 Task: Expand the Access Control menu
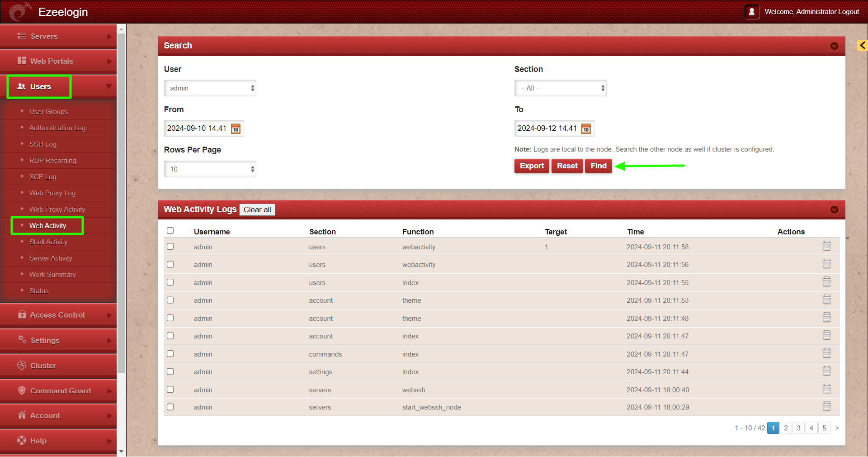point(58,315)
